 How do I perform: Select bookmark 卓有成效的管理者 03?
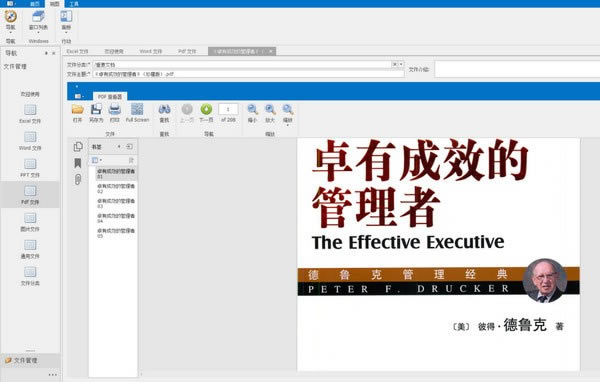[116, 203]
